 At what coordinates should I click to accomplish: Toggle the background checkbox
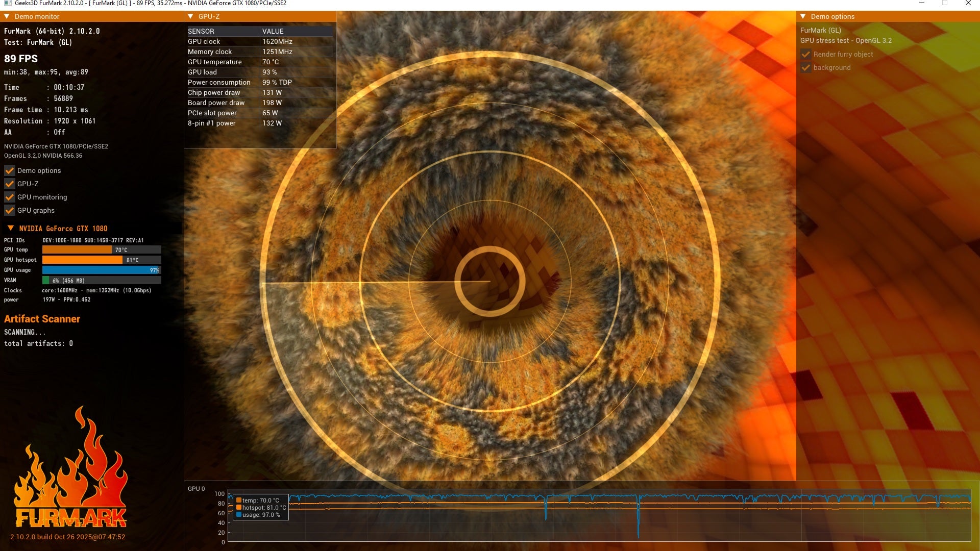[x=806, y=67]
